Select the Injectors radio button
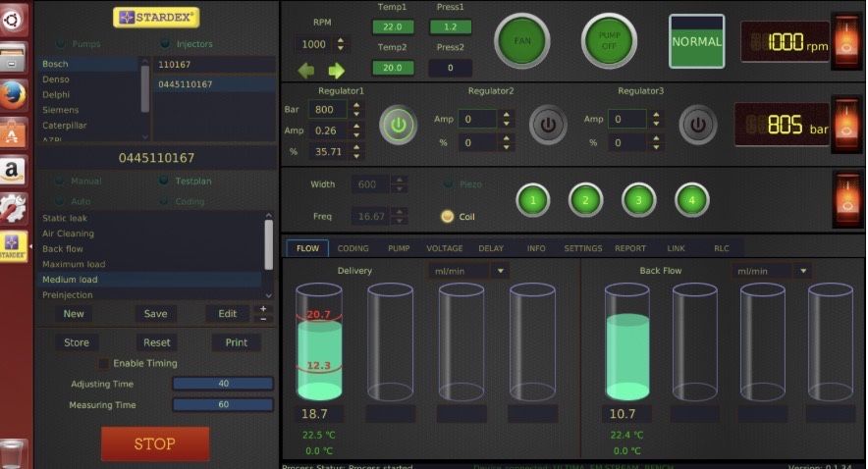The image size is (868, 469). click(x=164, y=44)
